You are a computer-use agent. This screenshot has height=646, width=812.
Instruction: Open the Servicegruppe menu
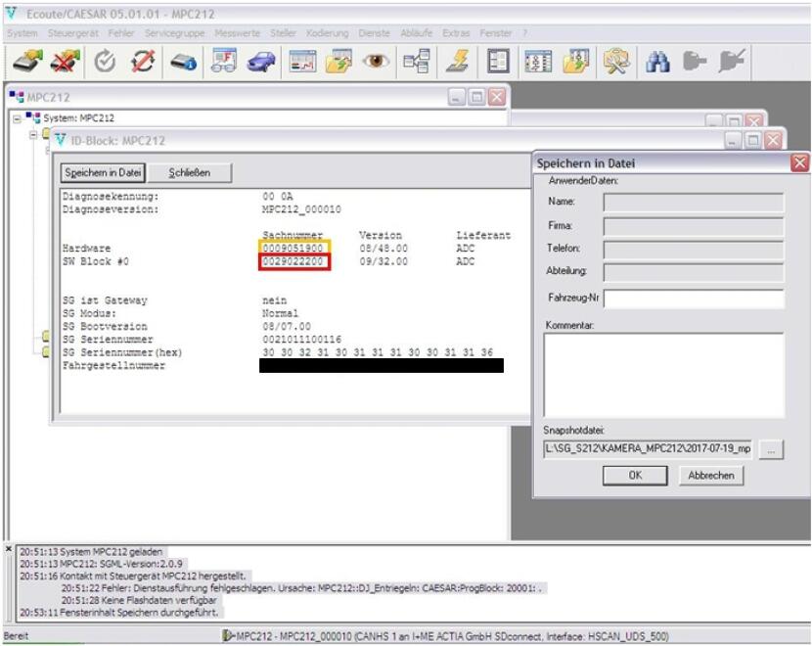[x=174, y=33]
